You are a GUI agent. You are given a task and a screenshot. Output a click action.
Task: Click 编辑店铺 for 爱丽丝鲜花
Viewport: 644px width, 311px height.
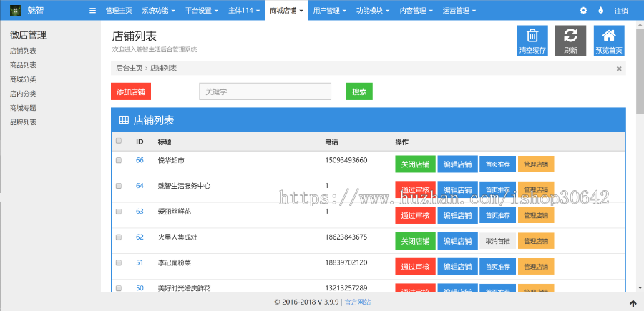[x=457, y=215]
